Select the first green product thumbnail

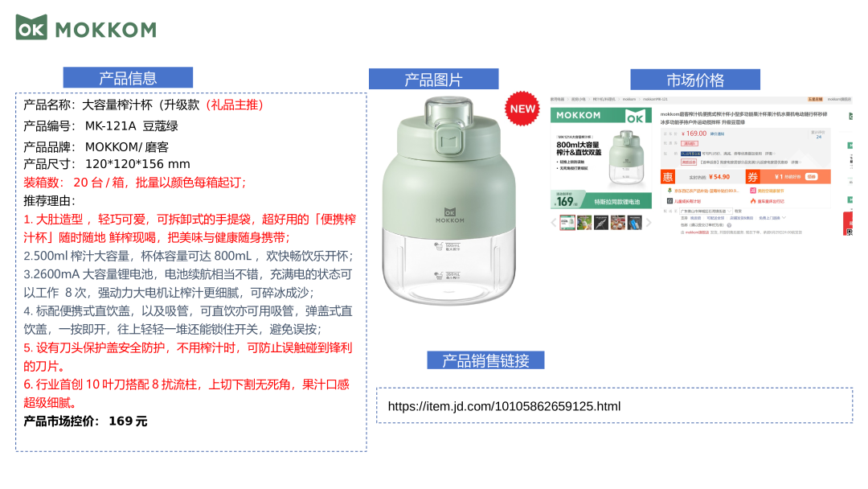tap(567, 223)
